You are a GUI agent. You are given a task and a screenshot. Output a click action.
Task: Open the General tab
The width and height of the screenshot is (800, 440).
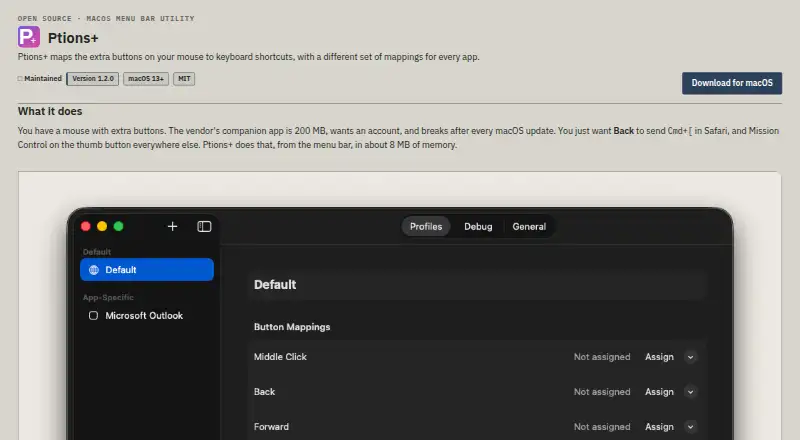click(x=529, y=227)
